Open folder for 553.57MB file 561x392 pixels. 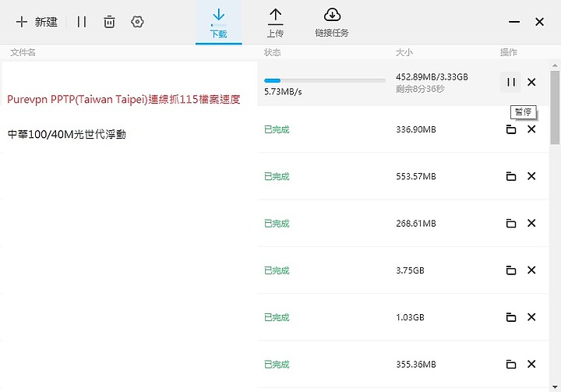click(x=511, y=176)
